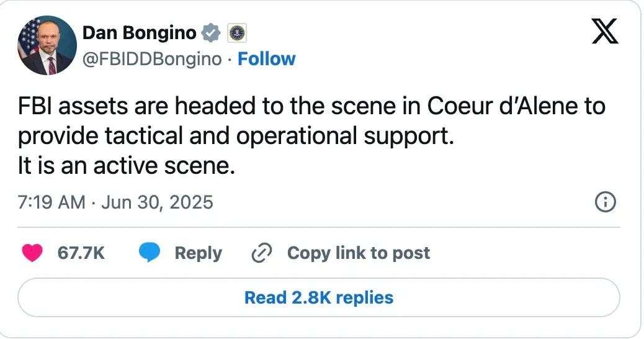Open the circled info icon
644x339 pixels.
pos(606,202)
